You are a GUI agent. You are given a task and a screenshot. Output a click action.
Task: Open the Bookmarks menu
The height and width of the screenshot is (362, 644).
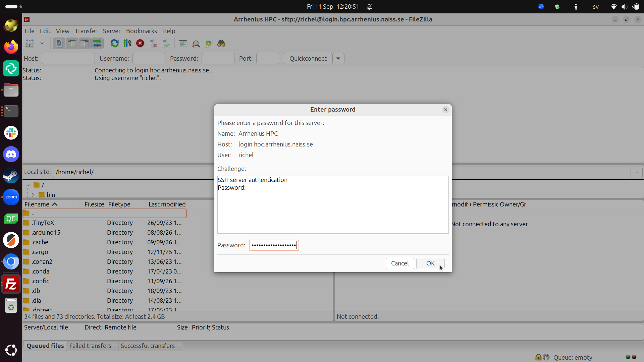(142, 31)
